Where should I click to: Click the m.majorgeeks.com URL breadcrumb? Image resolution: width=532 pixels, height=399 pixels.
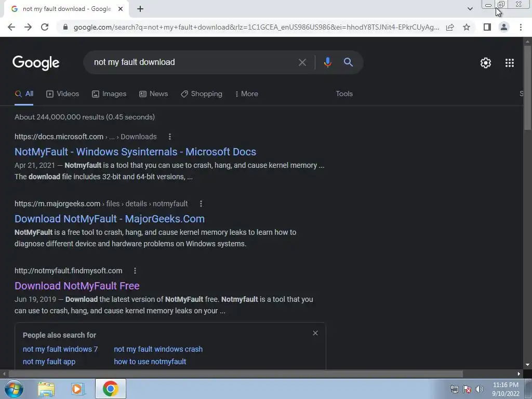[101, 204]
